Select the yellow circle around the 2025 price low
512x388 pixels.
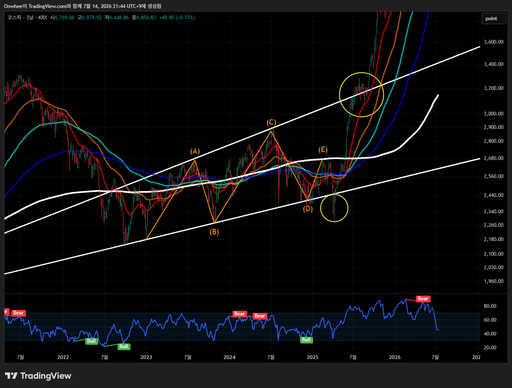tap(334, 208)
